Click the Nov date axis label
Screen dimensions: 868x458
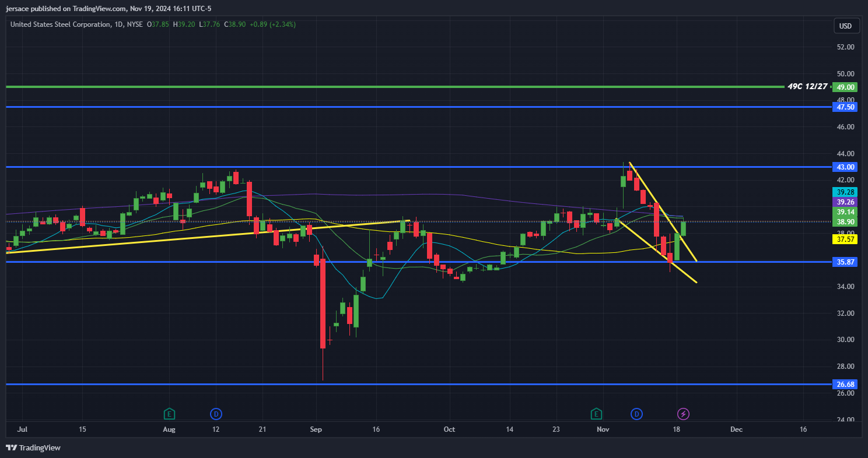(603, 429)
